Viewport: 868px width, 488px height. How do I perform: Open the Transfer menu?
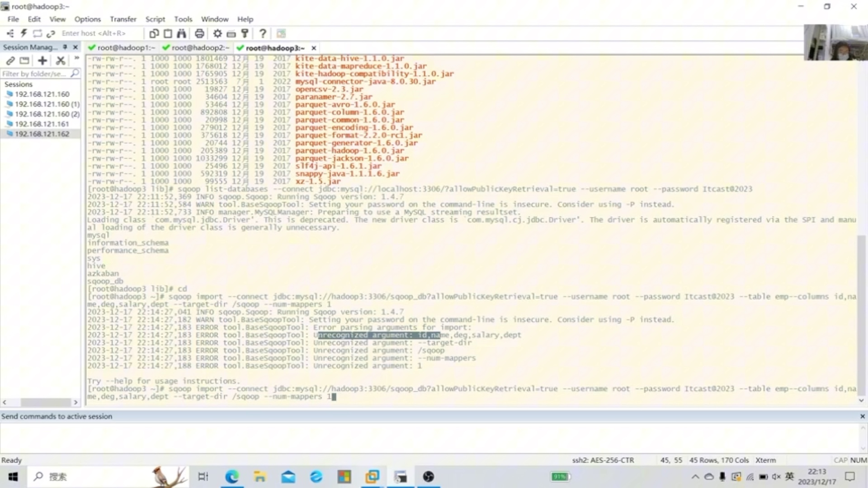[123, 19]
